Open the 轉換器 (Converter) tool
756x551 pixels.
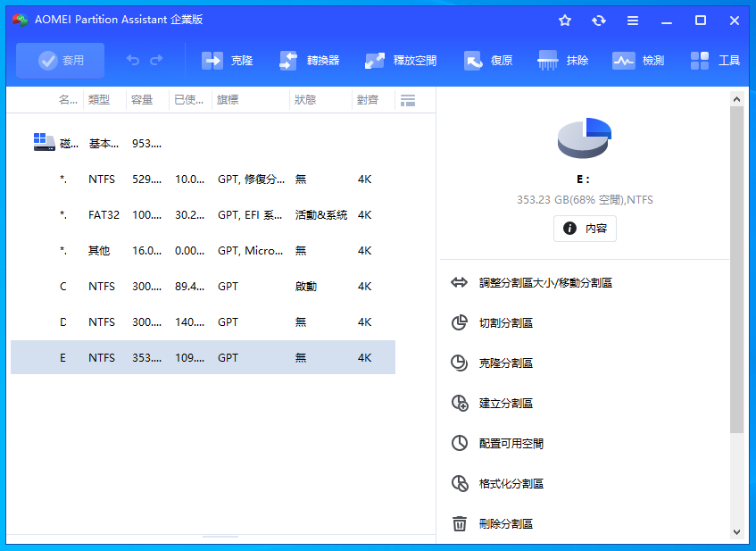tap(288, 61)
